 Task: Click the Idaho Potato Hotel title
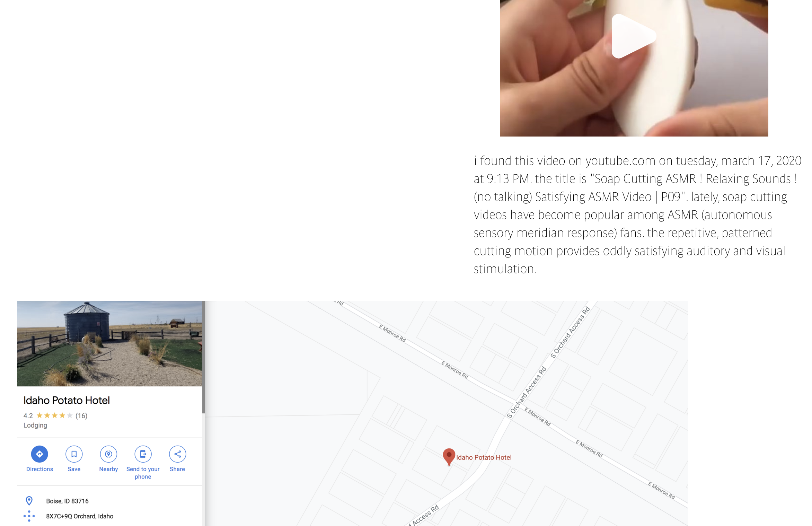click(67, 400)
